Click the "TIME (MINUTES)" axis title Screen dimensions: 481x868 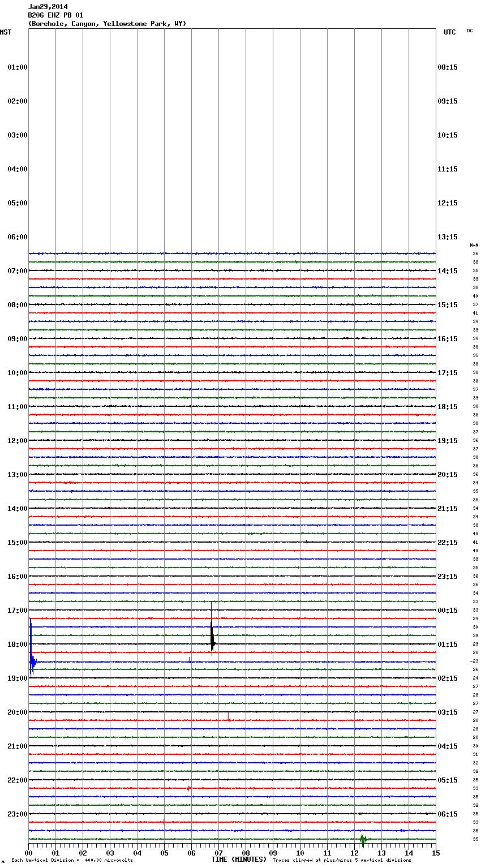click(239, 860)
